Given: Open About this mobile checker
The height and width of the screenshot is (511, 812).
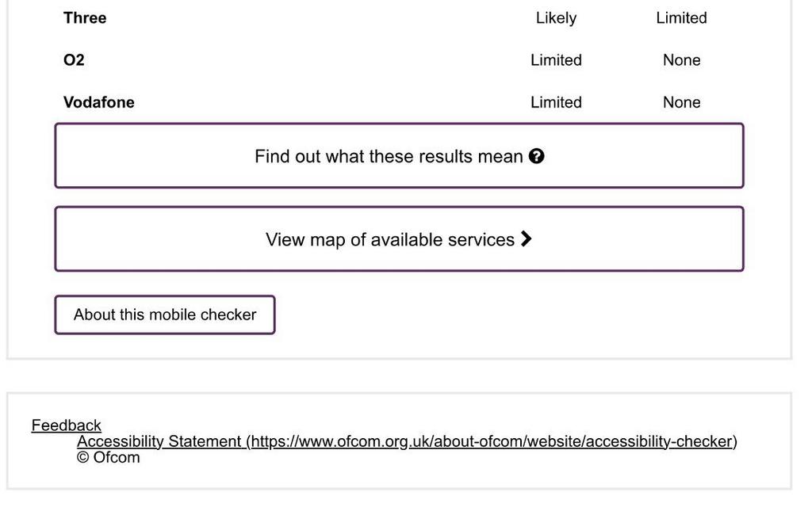Looking at the screenshot, I should tap(165, 315).
